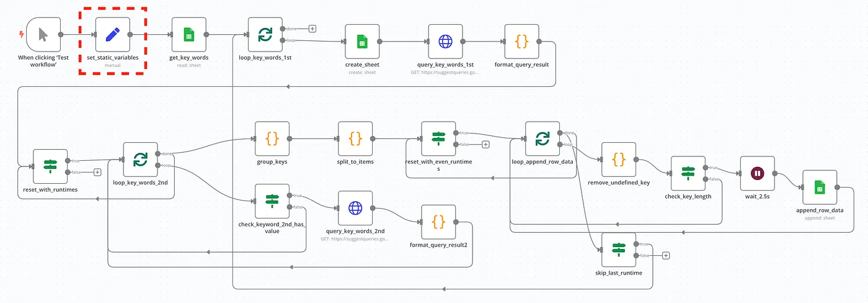The height and width of the screenshot is (303, 868).
Task: Open the get_key_words sheet node
Action: click(188, 35)
